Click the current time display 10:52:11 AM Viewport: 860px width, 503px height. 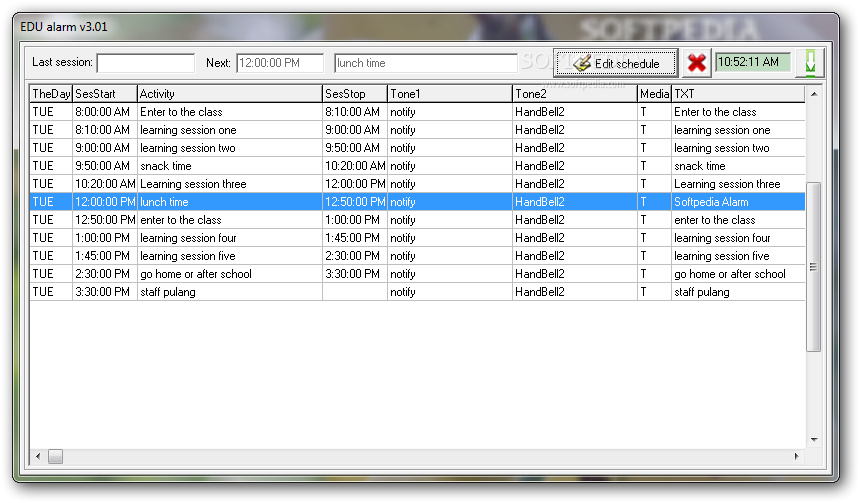point(753,62)
